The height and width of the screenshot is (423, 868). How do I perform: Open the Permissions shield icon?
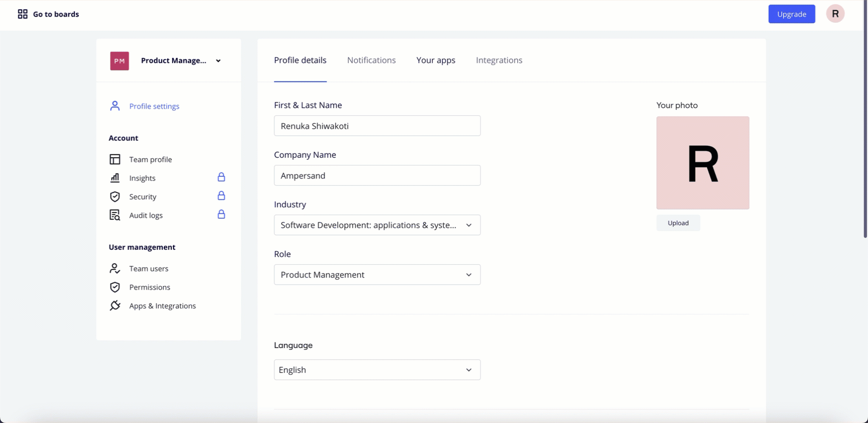click(115, 287)
